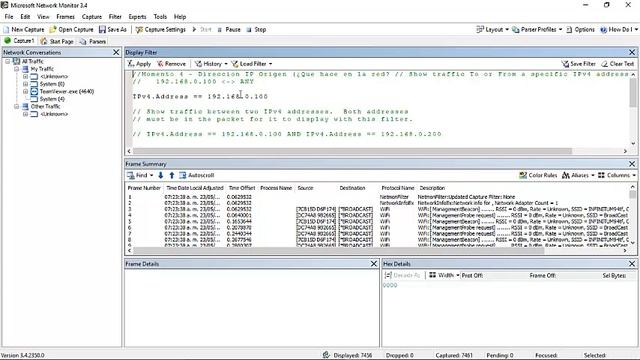640x360 pixels.
Task: Open the View menu
Action: [43, 17]
